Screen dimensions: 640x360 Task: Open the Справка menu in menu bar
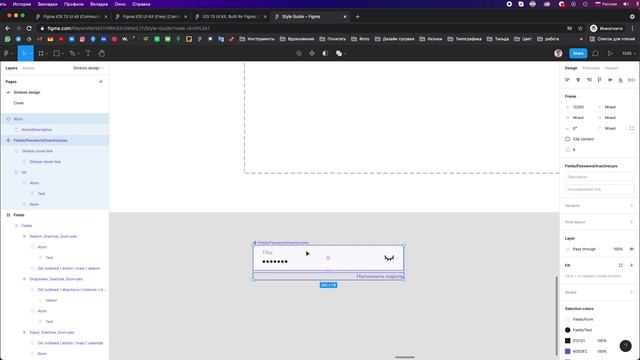click(x=141, y=4)
